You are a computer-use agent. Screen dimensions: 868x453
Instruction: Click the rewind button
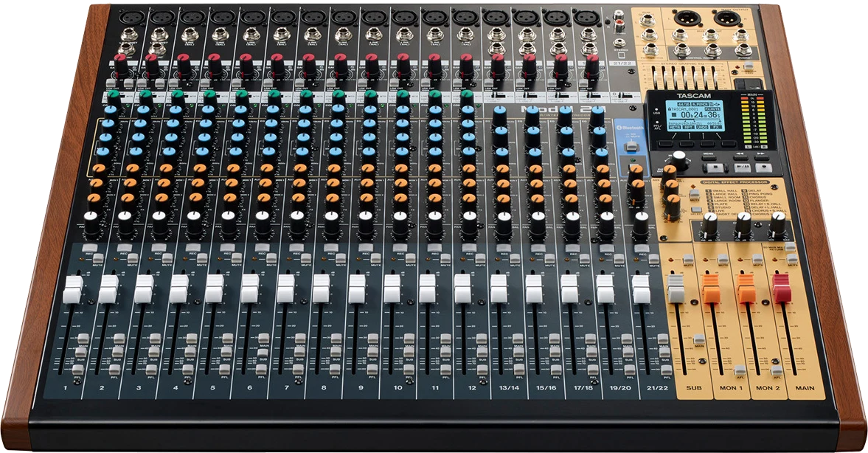(740, 156)
